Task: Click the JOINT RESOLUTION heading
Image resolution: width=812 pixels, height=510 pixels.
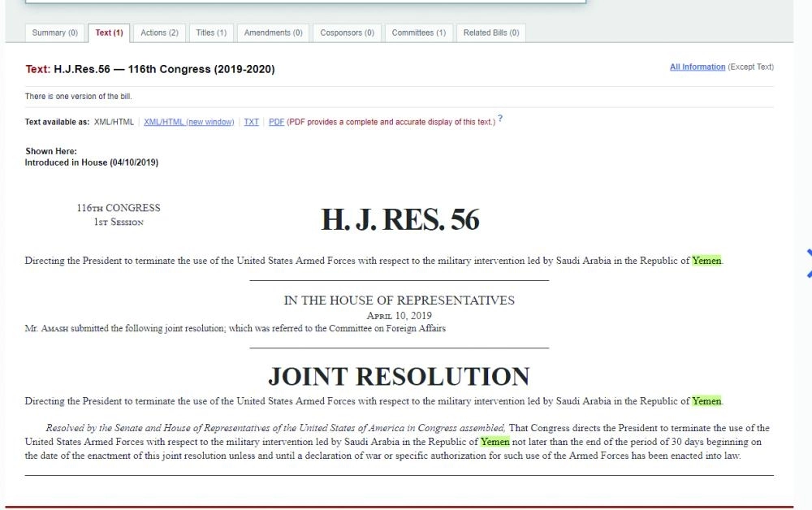Action: tap(399, 377)
